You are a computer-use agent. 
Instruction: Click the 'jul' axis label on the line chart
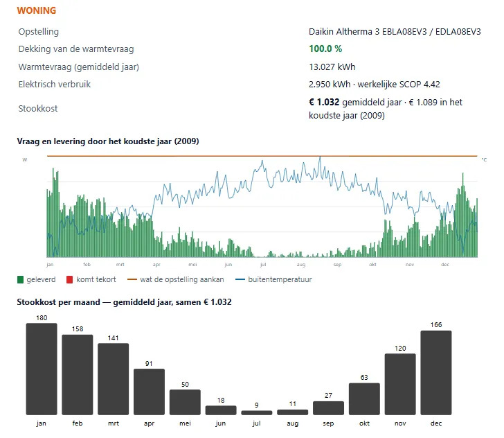pos(263,264)
